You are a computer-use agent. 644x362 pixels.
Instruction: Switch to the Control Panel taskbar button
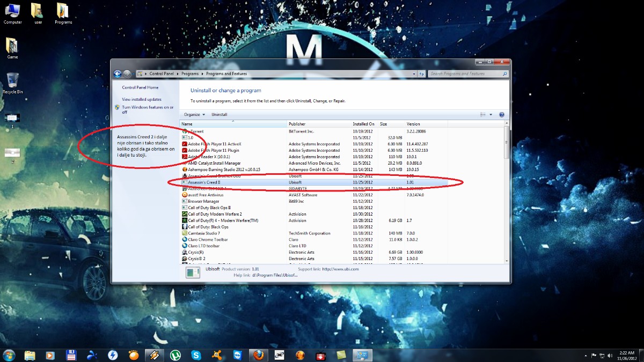(362, 355)
